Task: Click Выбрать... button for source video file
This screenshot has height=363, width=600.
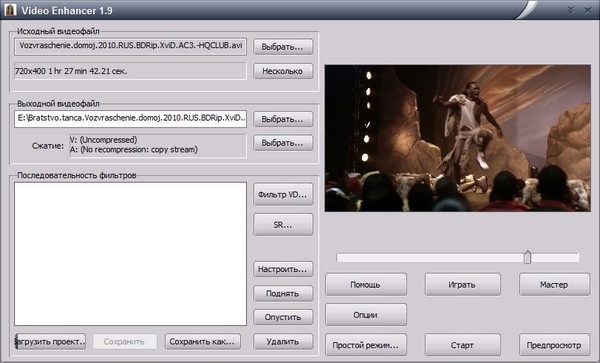Action: point(283,47)
